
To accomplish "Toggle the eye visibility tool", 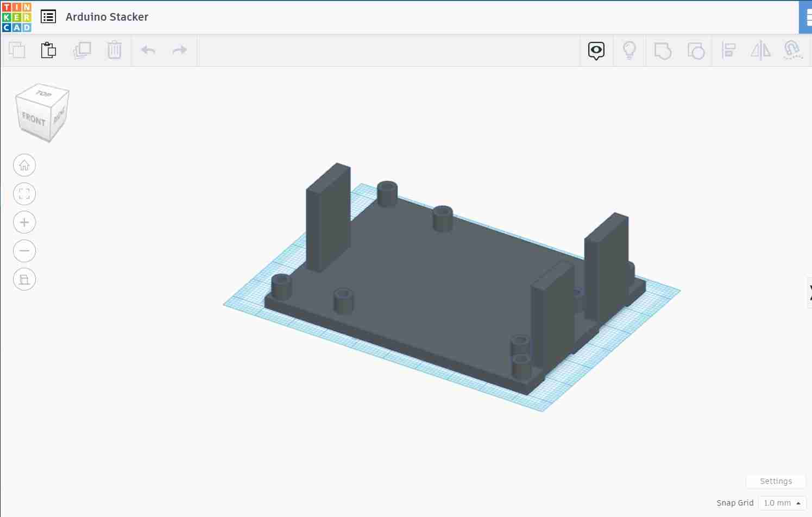I will [596, 50].
